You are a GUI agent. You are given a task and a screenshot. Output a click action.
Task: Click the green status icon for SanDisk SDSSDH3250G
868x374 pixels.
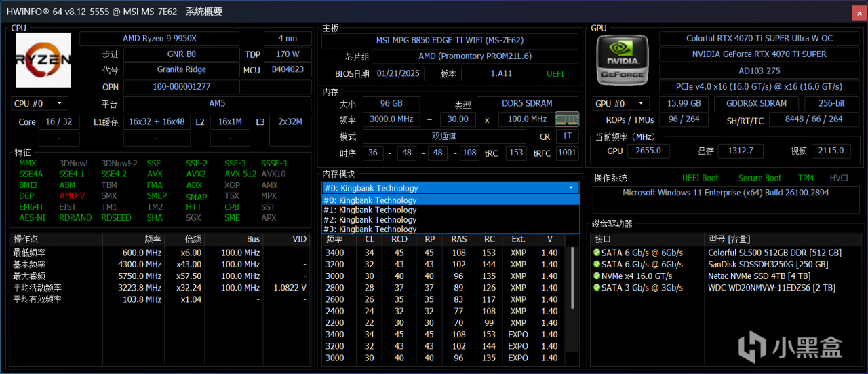pyautogui.click(x=596, y=264)
